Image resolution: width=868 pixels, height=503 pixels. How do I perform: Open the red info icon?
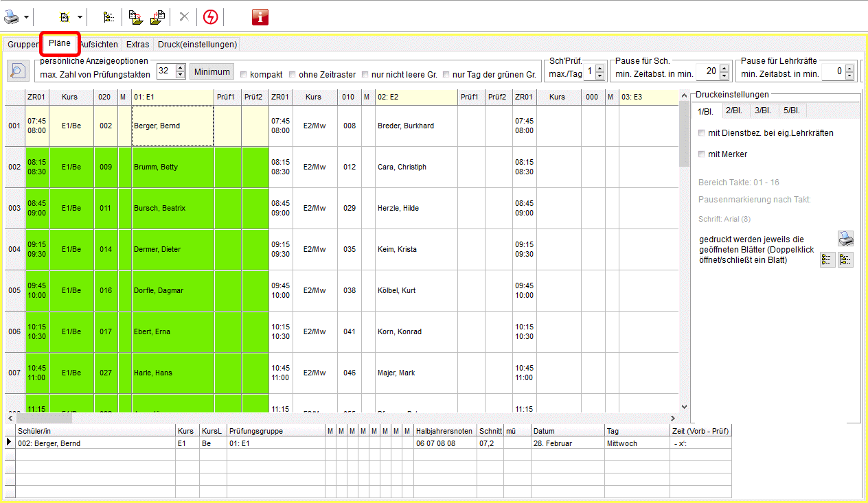click(x=260, y=17)
